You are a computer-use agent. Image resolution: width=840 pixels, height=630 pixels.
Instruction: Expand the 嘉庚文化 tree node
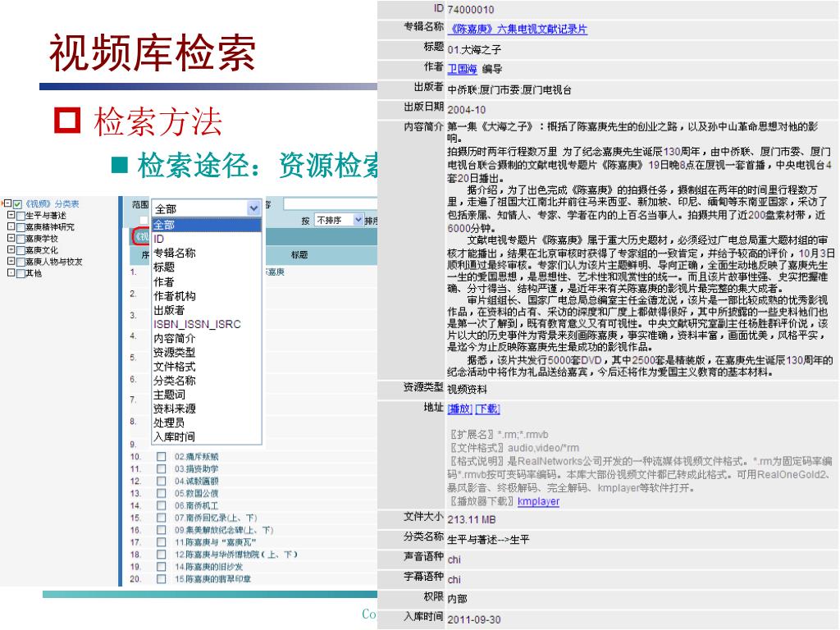11,250
